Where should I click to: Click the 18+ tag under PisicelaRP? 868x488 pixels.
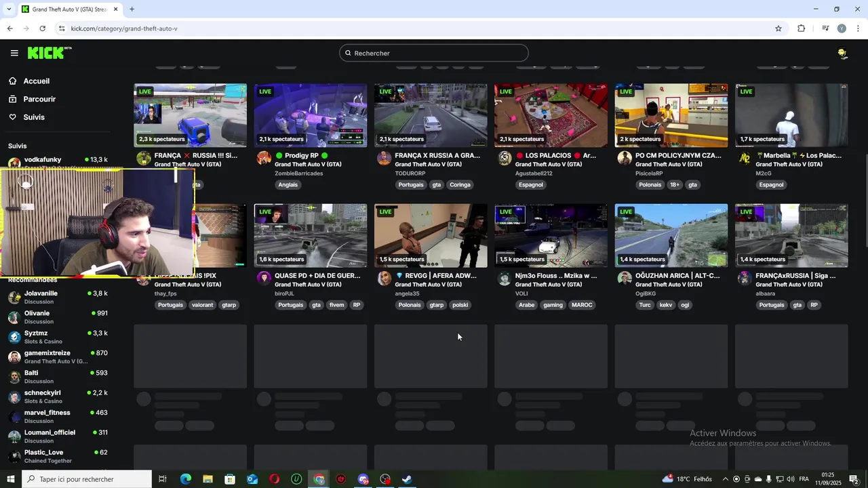coord(675,184)
